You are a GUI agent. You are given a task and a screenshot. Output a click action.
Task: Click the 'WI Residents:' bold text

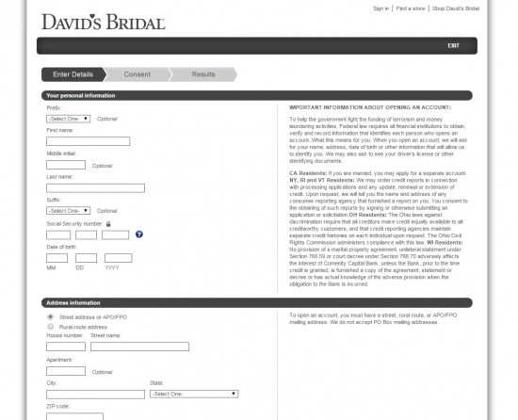pyautogui.click(x=445, y=243)
